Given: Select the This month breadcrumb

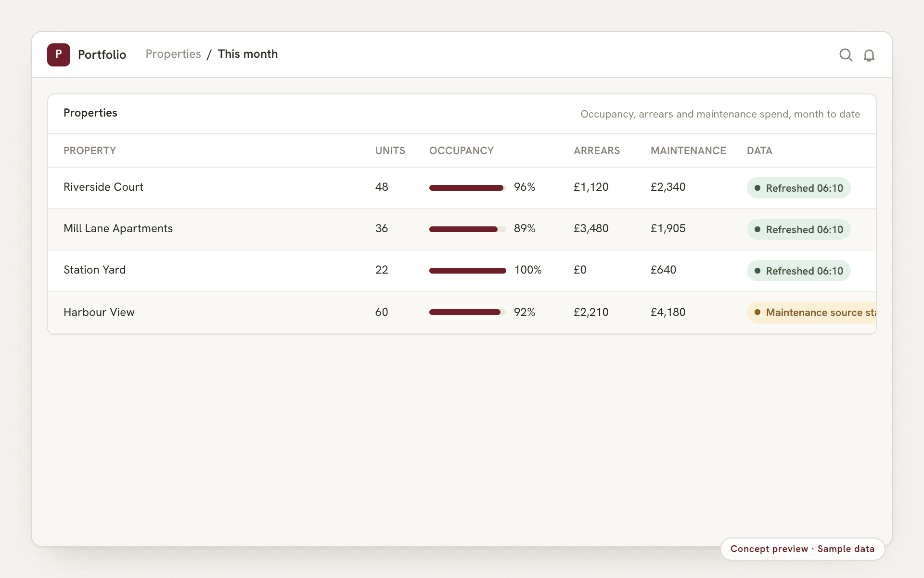Looking at the screenshot, I should tap(248, 54).
